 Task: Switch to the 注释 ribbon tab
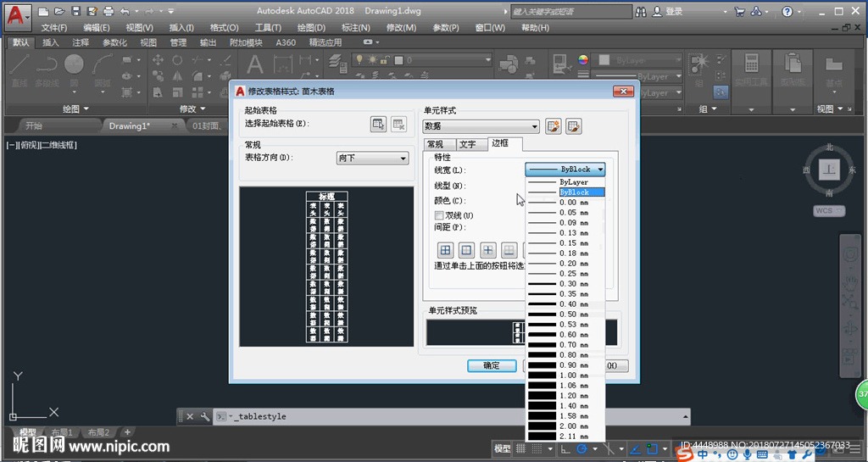(x=81, y=42)
